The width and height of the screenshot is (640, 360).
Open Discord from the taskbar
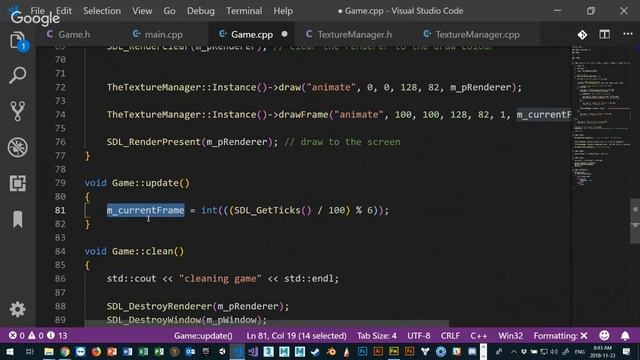[x=472, y=351]
